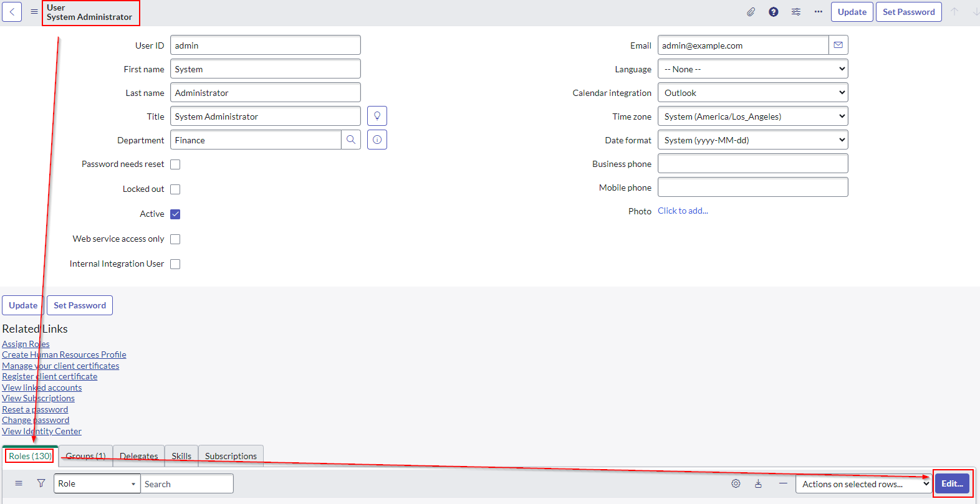The image size is (980, 504).
Task: Check the Password needs reset checkbox
Action: tap(175, 164)
